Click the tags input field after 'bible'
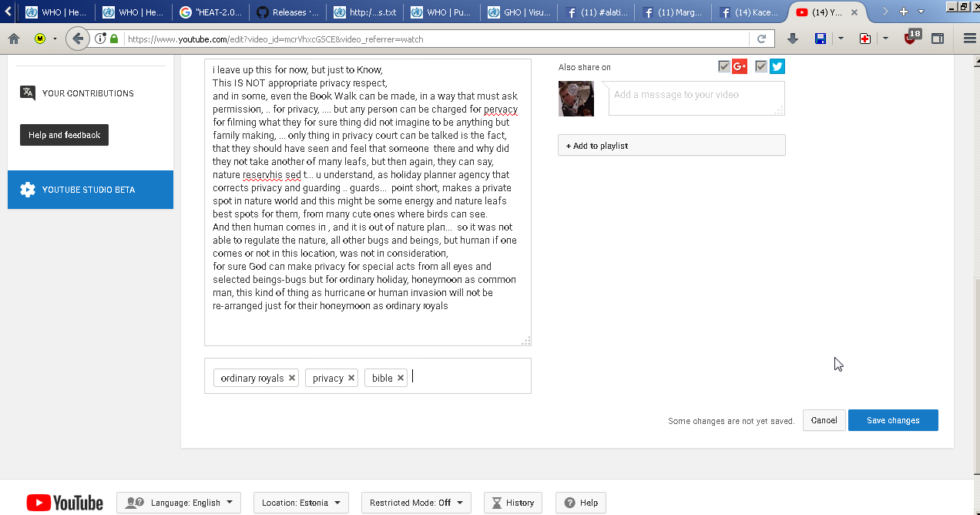 pyautogui.click(x=466, y=377)
